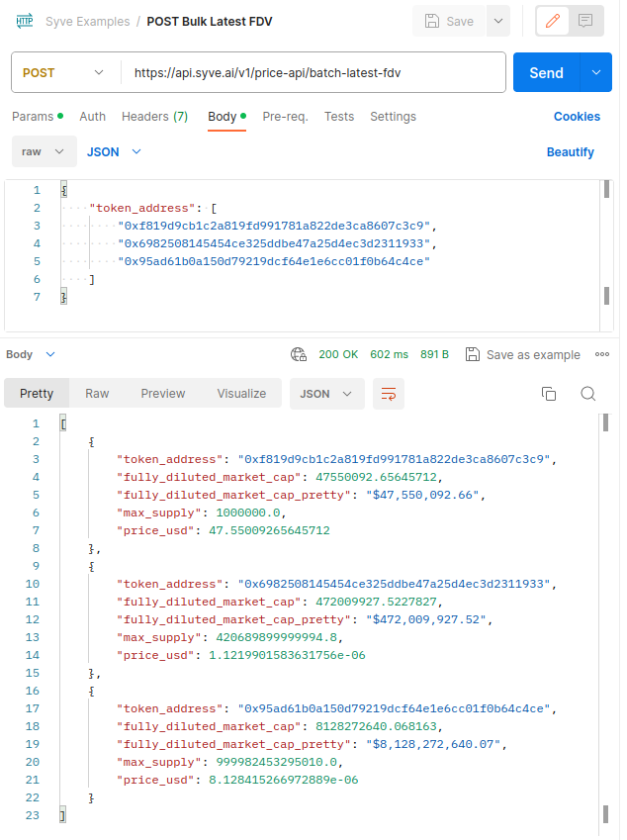Copy the response body using the copy icon
The height and width of the screenshot is (840, 627).
[549, 393]
